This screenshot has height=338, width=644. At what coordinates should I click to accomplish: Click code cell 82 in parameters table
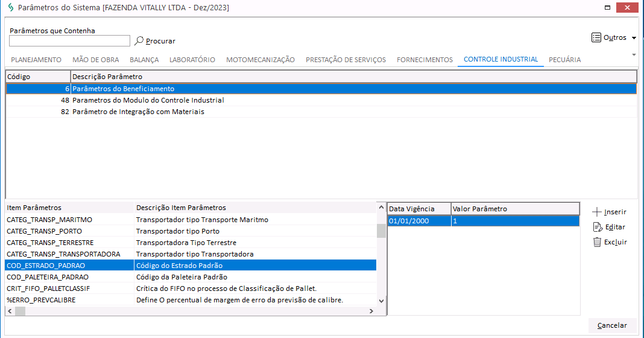38,112
